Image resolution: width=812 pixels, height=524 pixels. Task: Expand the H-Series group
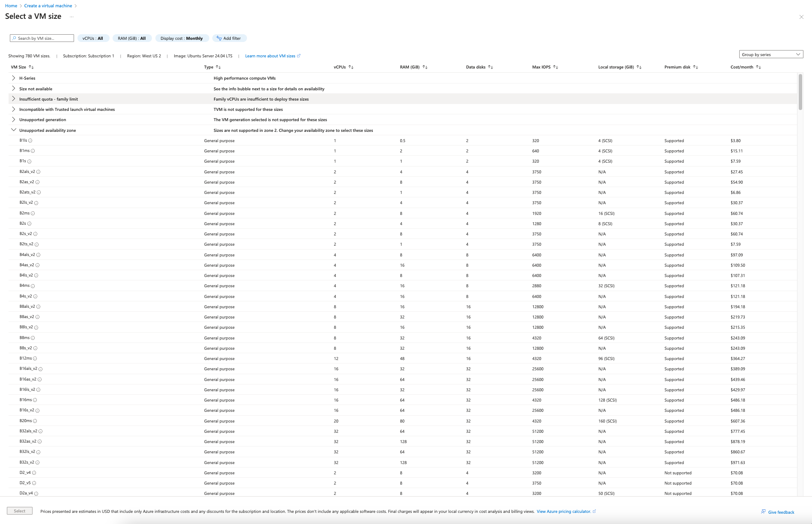click(14, 78)
